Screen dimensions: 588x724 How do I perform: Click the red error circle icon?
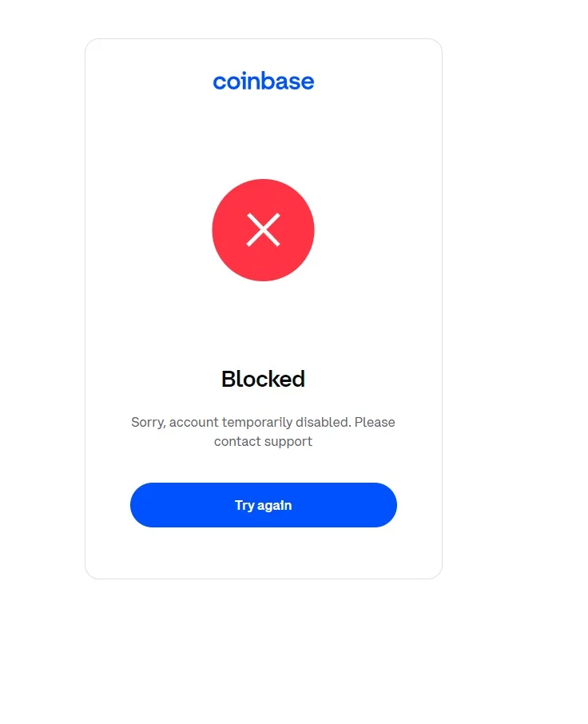(263, 230)
